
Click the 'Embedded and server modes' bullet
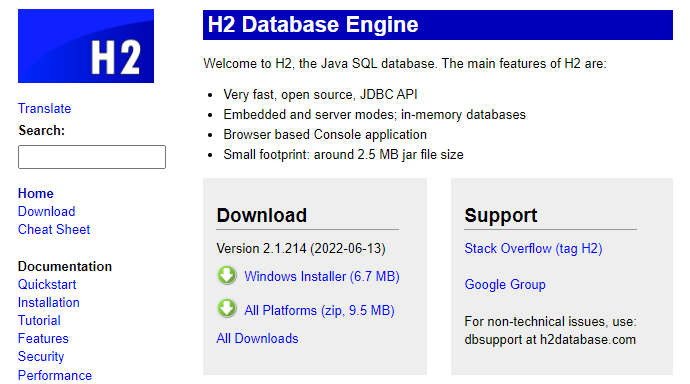[x=374, y=115]
